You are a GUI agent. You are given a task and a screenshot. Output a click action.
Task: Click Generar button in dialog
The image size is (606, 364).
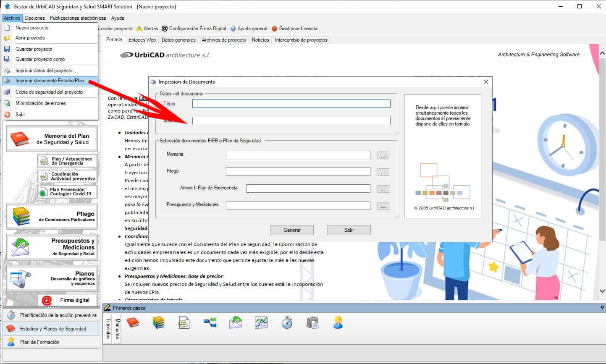292,230
